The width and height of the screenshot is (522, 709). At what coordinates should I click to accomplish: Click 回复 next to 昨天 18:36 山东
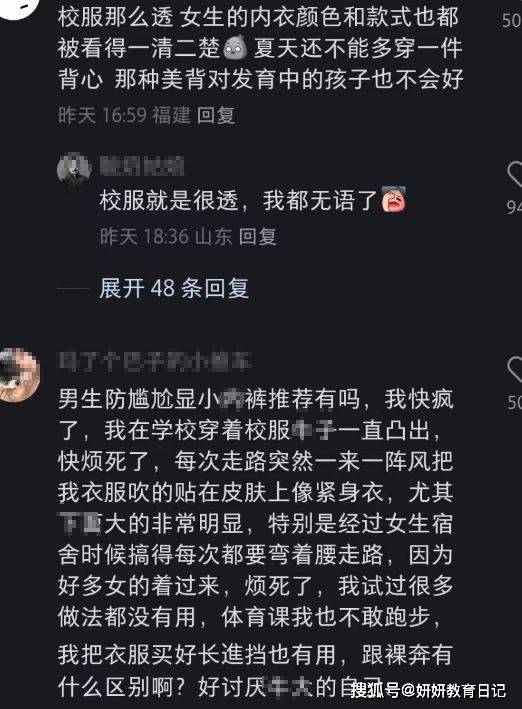click(258, 236)
